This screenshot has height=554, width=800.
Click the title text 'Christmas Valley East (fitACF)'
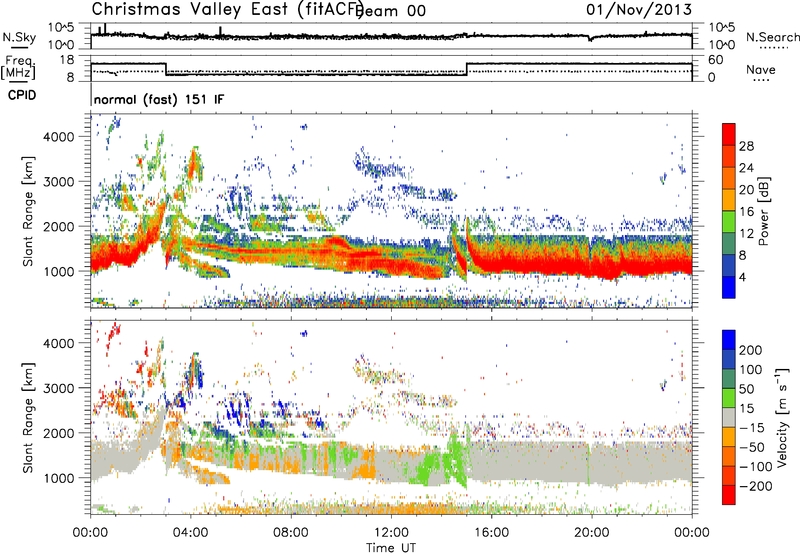coord(228,10)
